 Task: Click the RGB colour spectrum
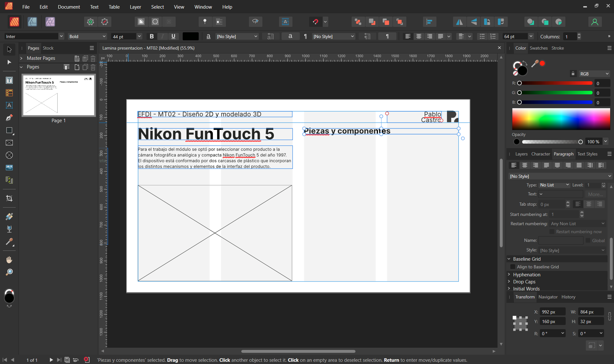561,119
